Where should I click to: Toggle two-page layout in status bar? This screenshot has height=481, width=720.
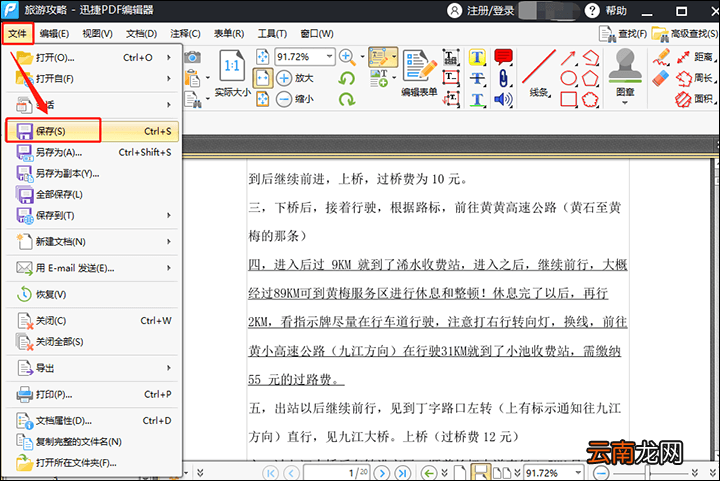click(501, 472)
